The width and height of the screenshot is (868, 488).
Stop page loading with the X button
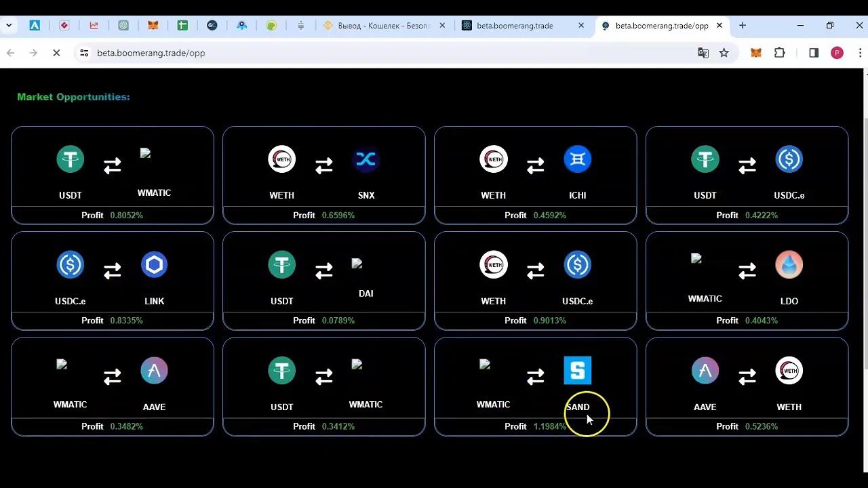point(56,53)
